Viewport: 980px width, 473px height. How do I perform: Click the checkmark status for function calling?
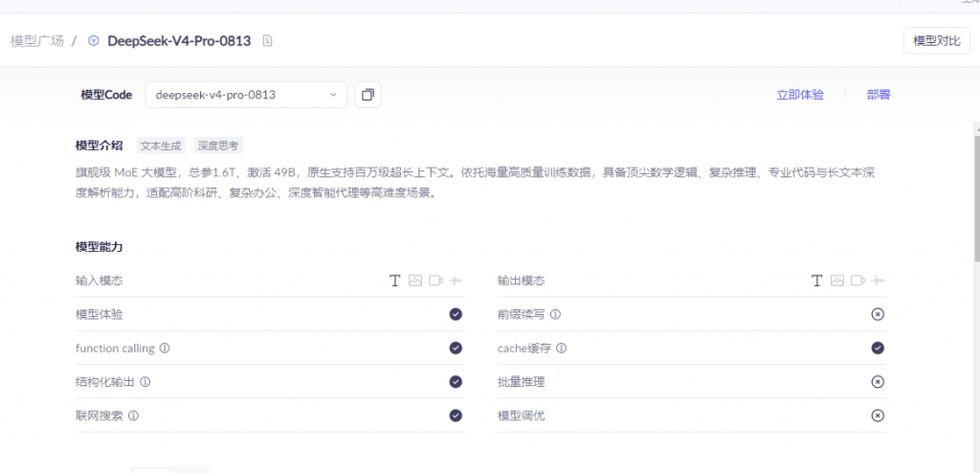click(x=456, y=348)
